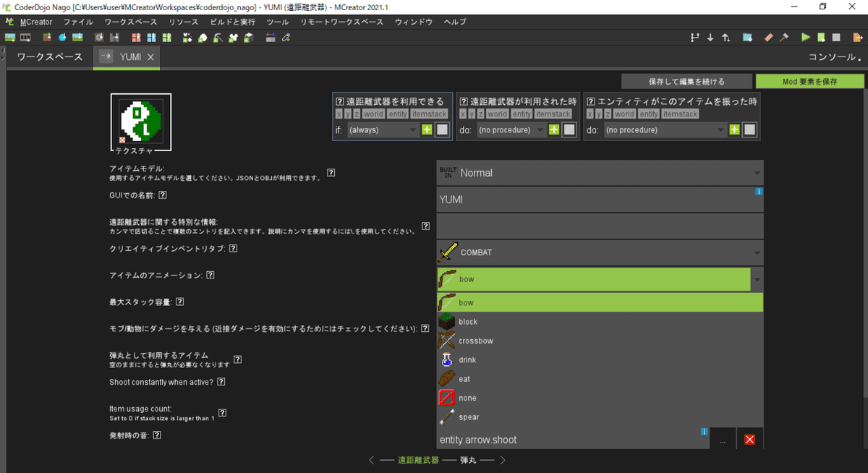Click the YUMI texture thumbnail
The image size is (868, 473).
pos(140,122)
